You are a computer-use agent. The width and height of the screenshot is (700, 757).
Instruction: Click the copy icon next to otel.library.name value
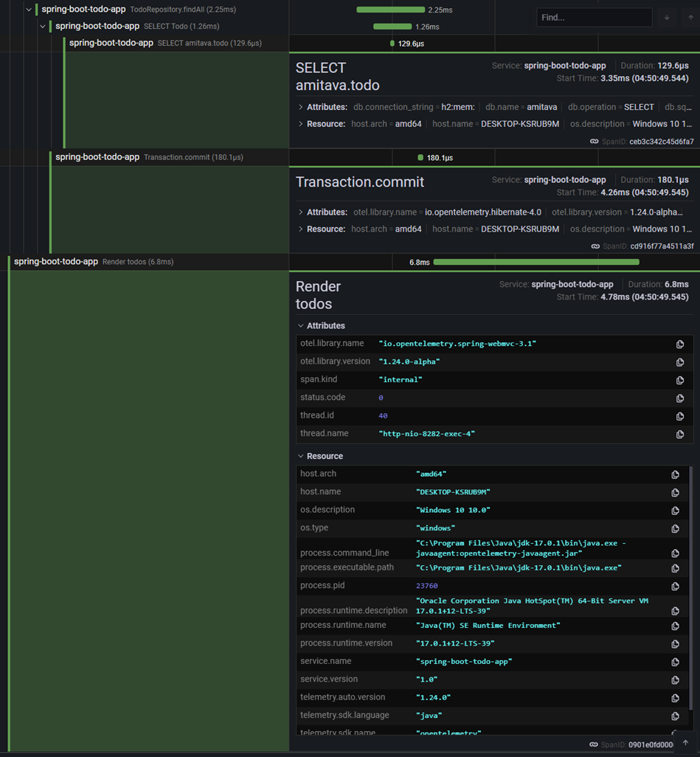[679, 344]
